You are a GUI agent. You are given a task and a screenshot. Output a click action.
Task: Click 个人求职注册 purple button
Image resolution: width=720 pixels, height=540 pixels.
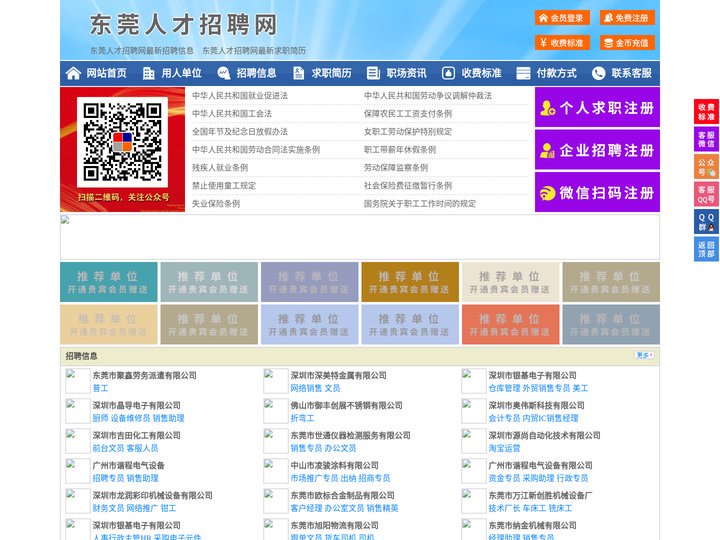click(x=597, y=107)
